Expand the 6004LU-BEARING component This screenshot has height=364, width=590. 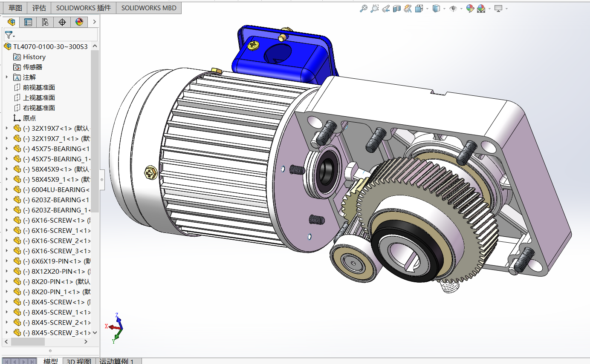[x=7, y=189]
